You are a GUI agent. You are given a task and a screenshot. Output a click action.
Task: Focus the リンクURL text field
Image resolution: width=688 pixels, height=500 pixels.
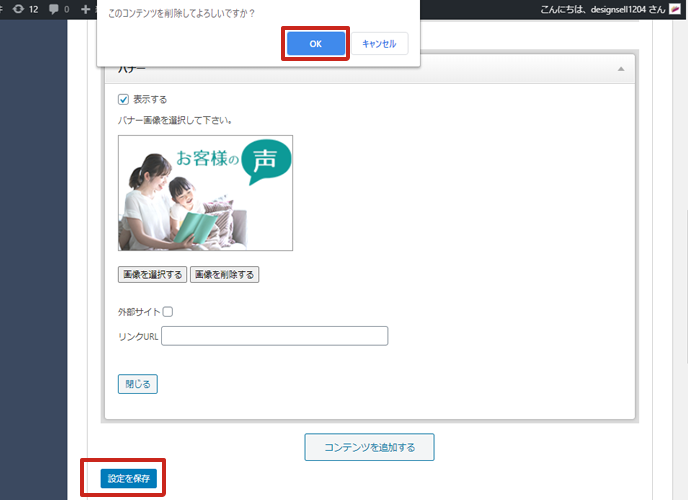274,336
